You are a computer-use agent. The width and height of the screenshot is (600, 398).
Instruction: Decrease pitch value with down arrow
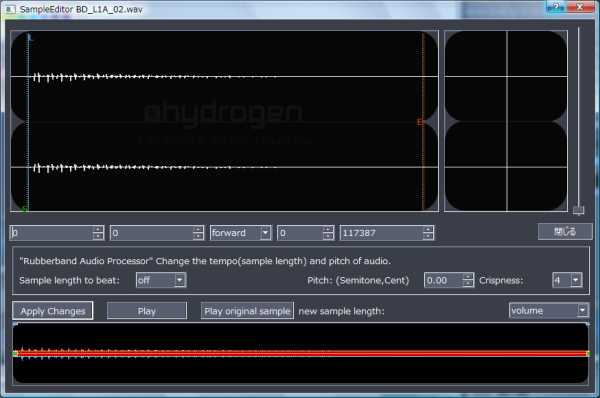pos(468,284)
